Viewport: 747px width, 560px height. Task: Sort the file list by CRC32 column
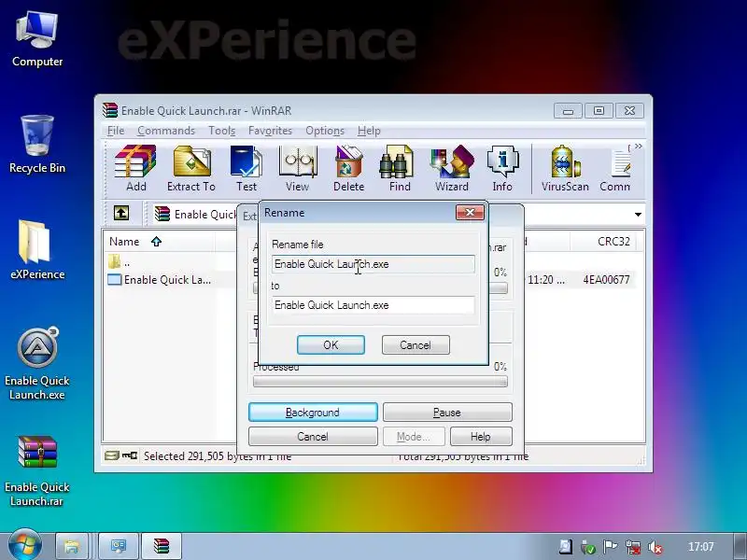pyautogui.click(x=603, y=242)
